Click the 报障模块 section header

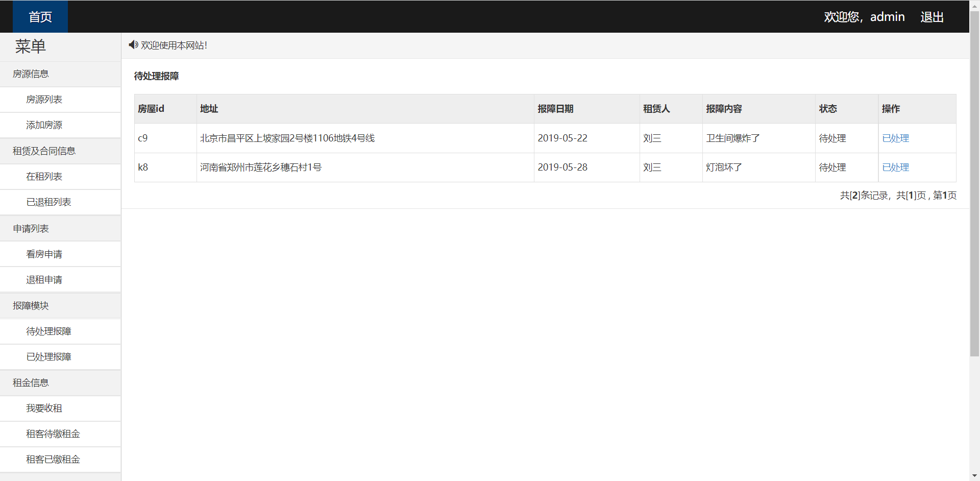click(x=31, y=306)
